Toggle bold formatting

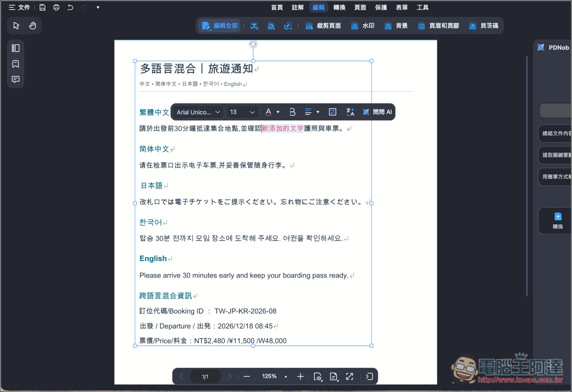click(292, 112)
